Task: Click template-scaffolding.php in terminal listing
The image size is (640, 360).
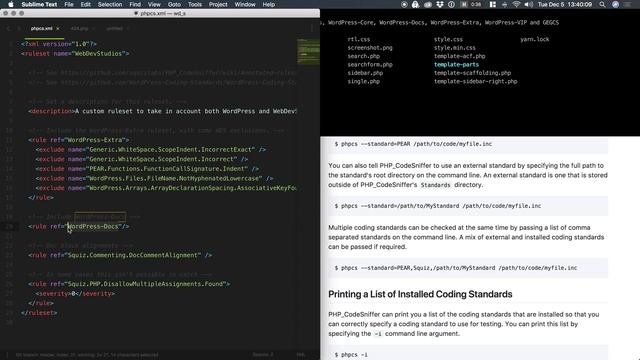Action: (x=472, y=73)
